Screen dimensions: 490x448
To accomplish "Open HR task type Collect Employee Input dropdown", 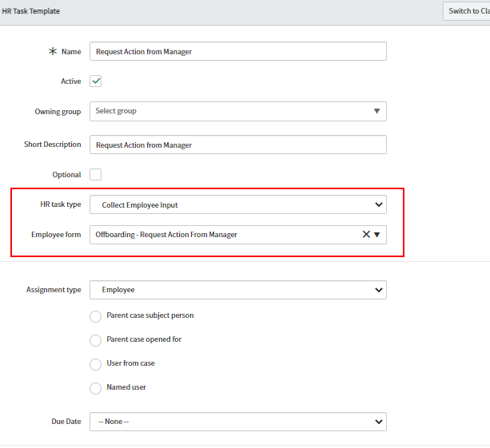I will click(x=238, y=204).
